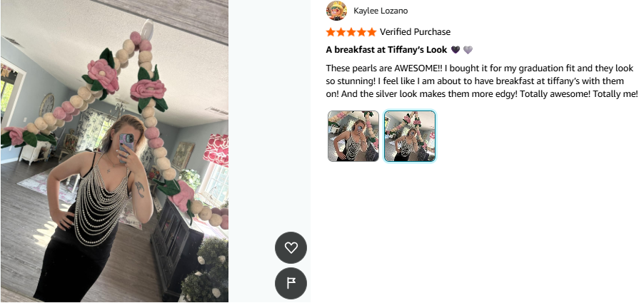644x303 pixels.
Task: Click the Verified Purchase label
Action: coord(415,32)
